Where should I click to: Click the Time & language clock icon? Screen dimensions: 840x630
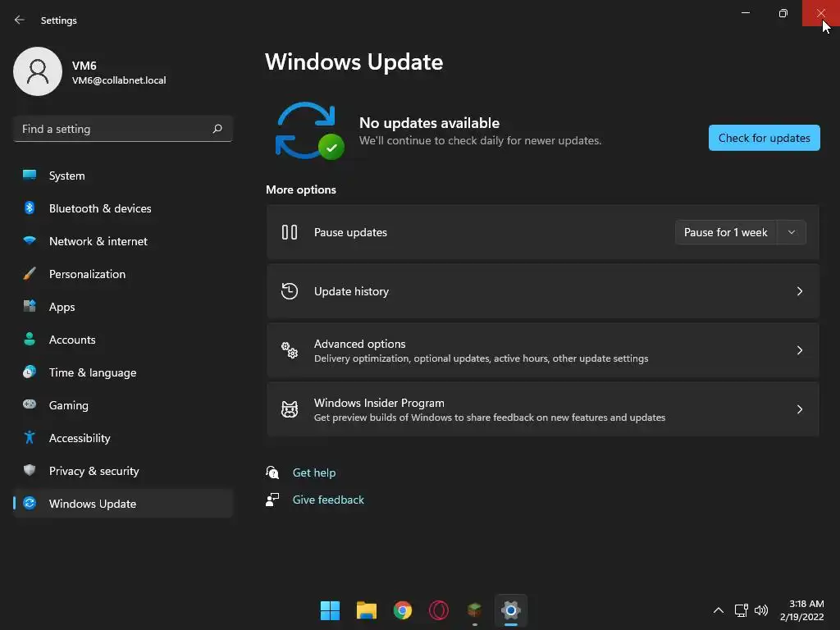click(30, 372)
